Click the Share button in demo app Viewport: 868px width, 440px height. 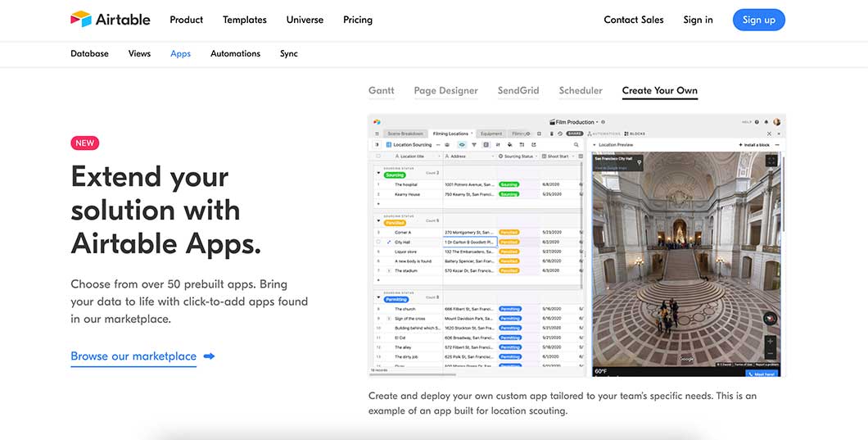pos(575,134)
